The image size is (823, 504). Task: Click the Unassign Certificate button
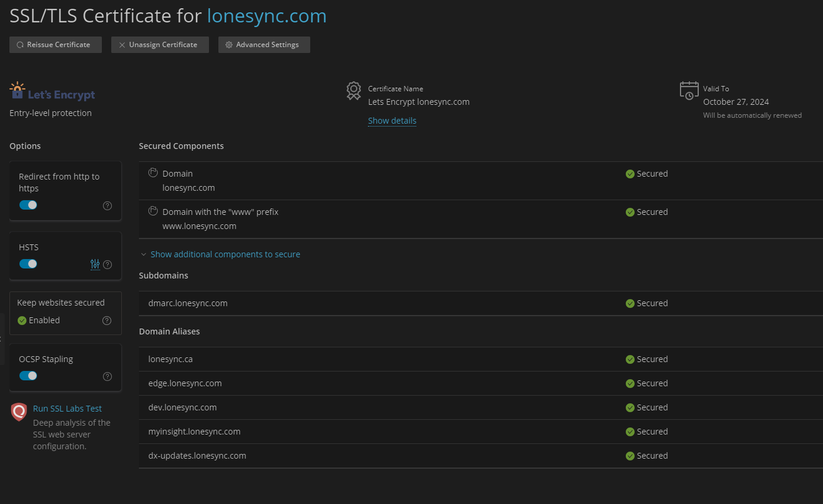pyautogui.click(x=160, y=44)
